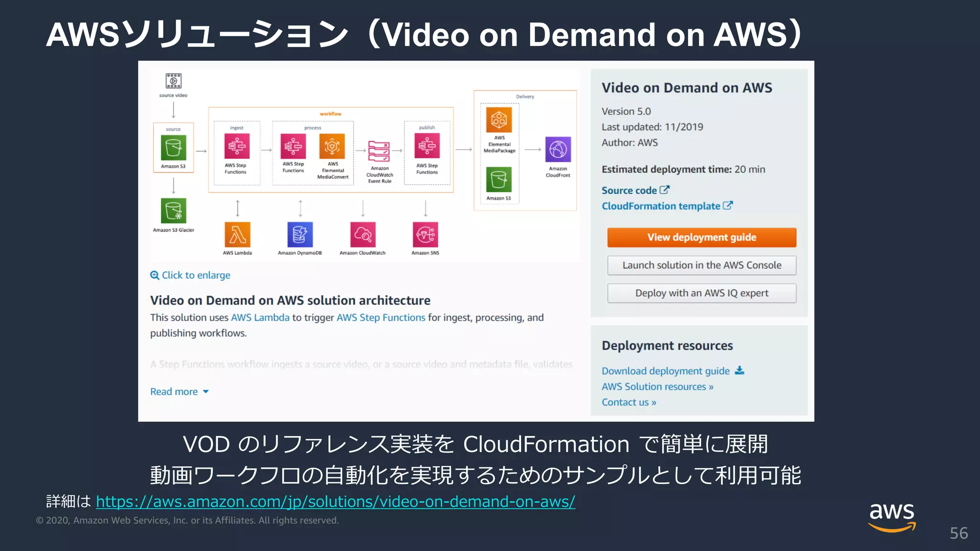This screenshot has width=980, height=551.
Task: Click the solution architecture heading
Action: coord(290,300)
